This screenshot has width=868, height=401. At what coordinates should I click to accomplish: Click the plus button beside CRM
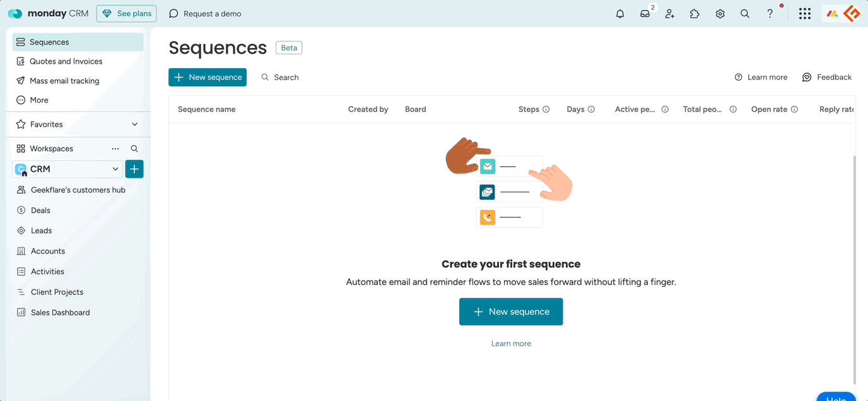(134, 169)
